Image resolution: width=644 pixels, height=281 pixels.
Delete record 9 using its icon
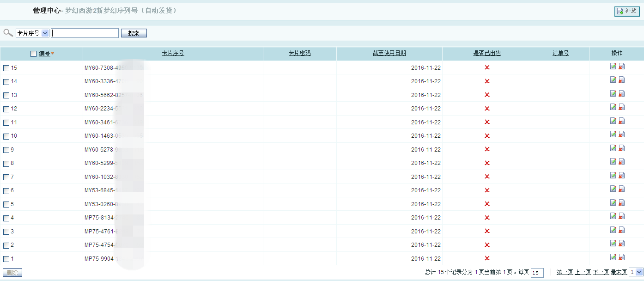621,148
